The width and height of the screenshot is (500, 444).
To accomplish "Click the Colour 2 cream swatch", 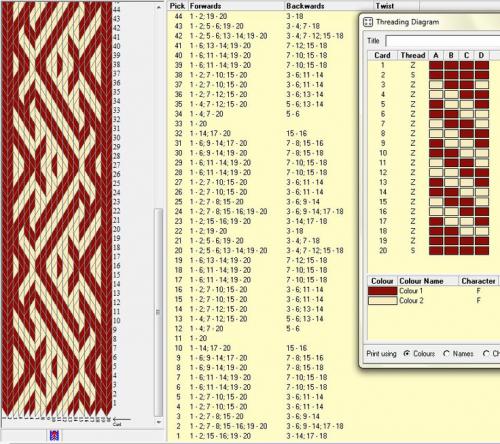I will [382, 301].
